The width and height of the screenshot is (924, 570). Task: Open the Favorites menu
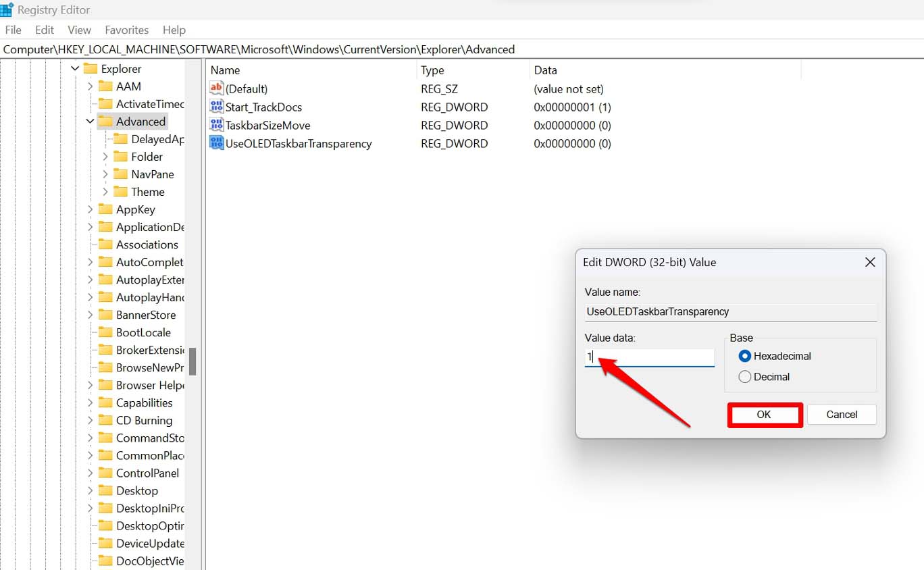[126, 30]
